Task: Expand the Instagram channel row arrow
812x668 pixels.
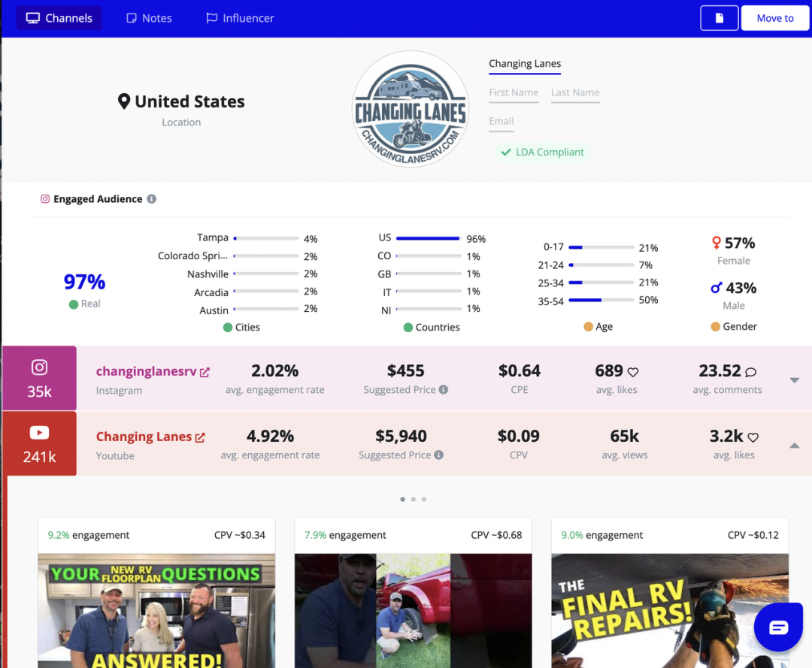Action: [x=795, y=380]
